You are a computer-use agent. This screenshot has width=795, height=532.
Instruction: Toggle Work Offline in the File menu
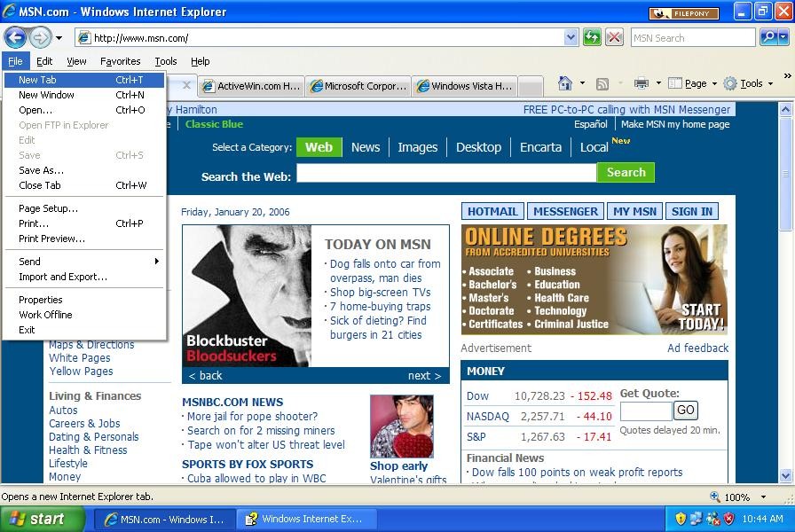[x=84, y=315]
